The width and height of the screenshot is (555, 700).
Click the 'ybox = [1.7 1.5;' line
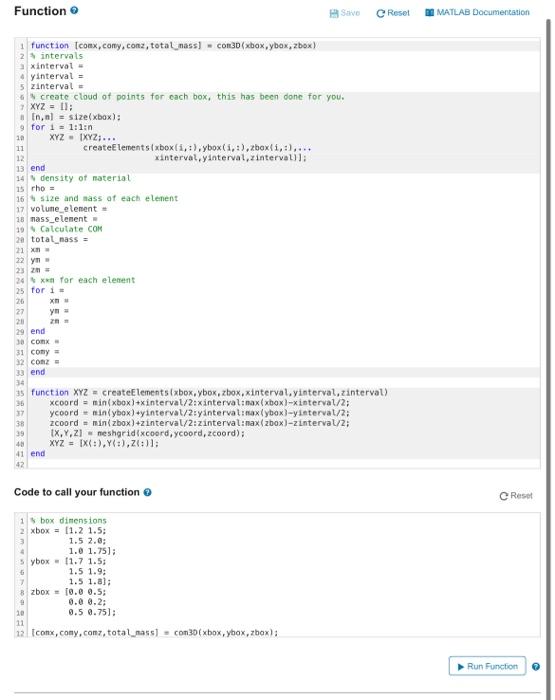[68, 562]
